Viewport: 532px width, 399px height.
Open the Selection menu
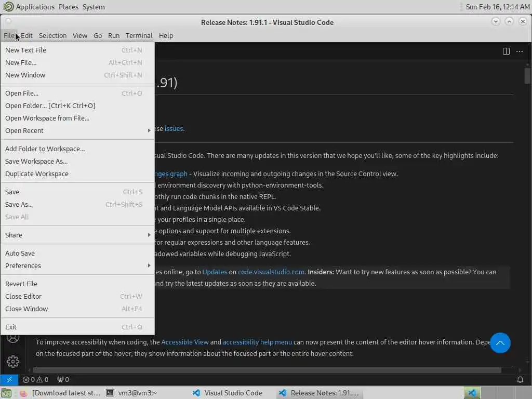(52, 36)
